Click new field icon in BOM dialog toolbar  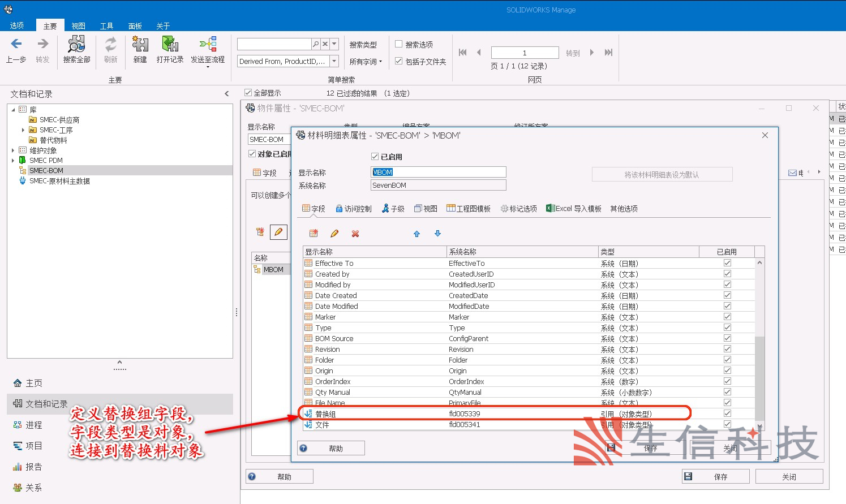(314, 233)
